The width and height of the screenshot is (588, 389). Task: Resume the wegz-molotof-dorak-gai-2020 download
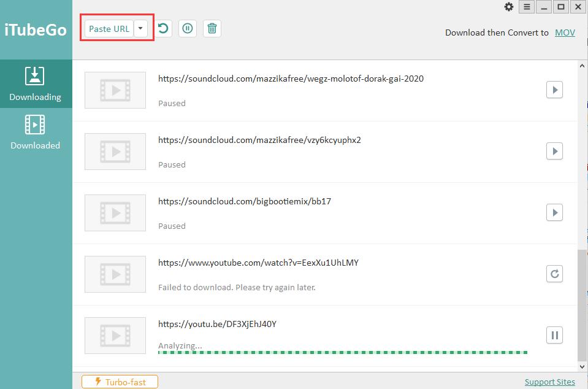tap(555, 90)
